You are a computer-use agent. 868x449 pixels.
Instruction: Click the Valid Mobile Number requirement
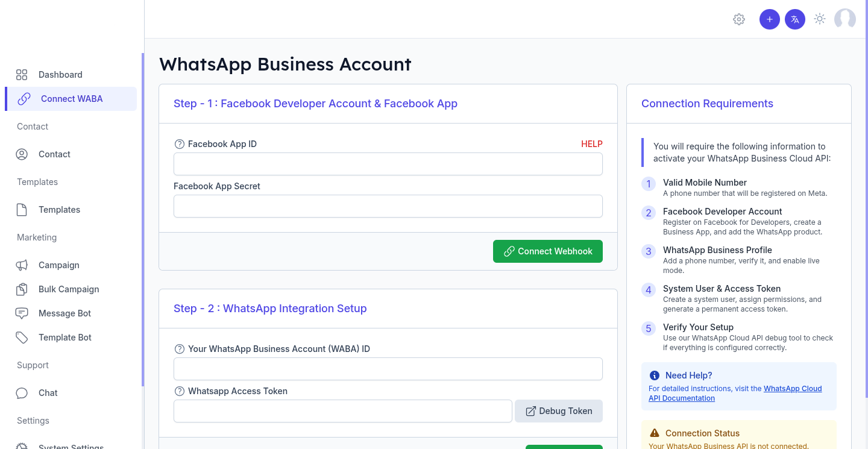[739, 187]
